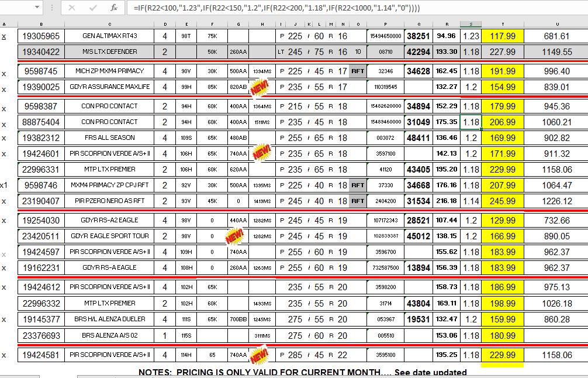Select cell GDYR RS-A2 EAGLE

click(x=109, y=221)
